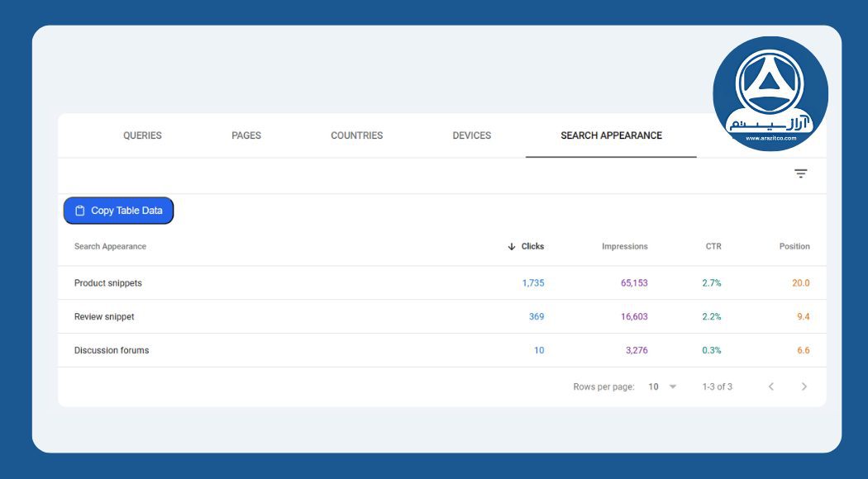Screen dimensions: 868x479
Task: Click the next page chevron
Action: (x=804, y=386)
